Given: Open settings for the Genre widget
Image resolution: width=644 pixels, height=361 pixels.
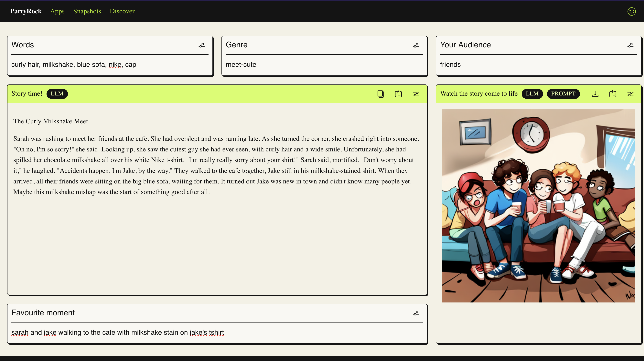Looking at the screenshot, I should [416, 45].
